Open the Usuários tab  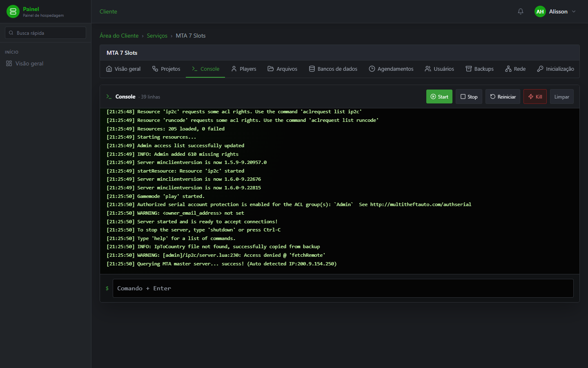[x=439, y=69]
